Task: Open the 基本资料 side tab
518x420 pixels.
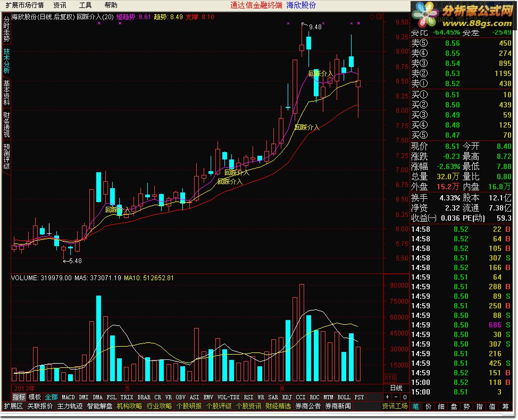Action: tap(6, 93)
